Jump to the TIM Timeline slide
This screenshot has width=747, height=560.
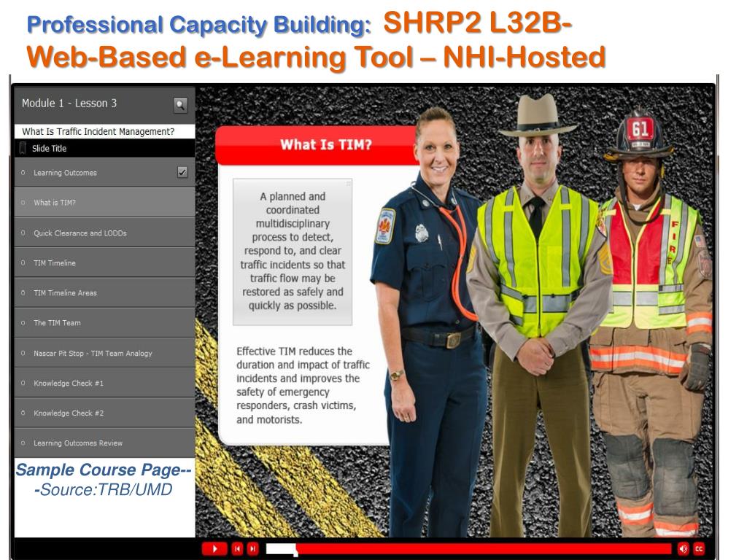coord(55,263)
